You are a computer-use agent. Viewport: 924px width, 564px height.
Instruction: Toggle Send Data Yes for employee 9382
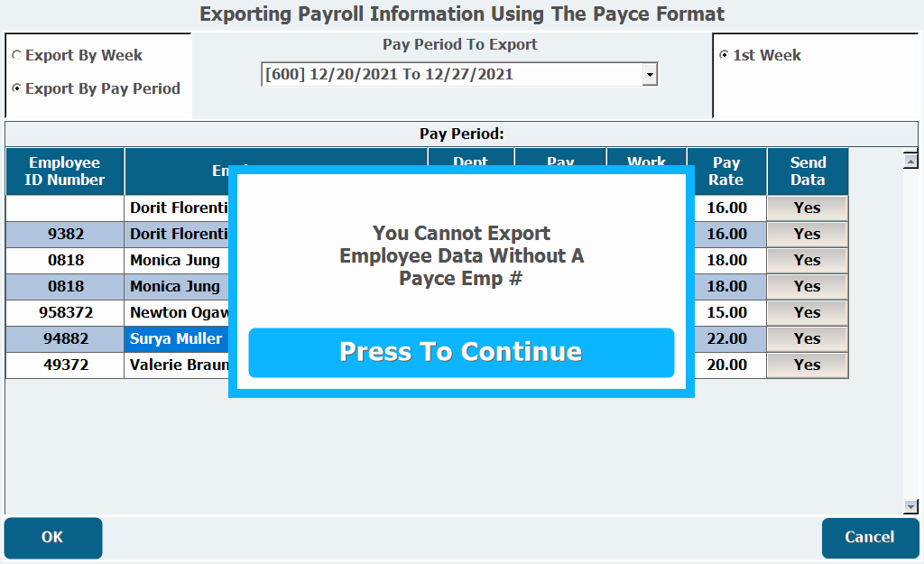click(x=808, y=234)
